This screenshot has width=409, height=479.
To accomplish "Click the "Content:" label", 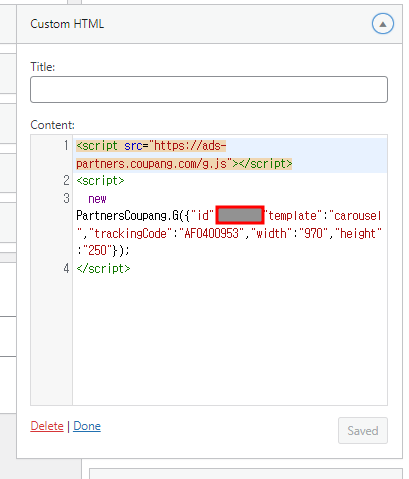I will click(x=52, y=125).
